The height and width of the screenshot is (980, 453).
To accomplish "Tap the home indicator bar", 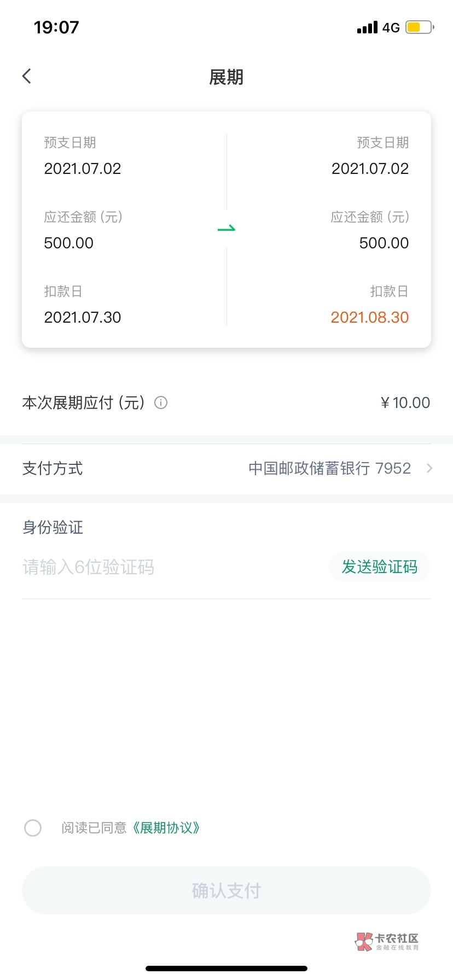I will [226, 969].
